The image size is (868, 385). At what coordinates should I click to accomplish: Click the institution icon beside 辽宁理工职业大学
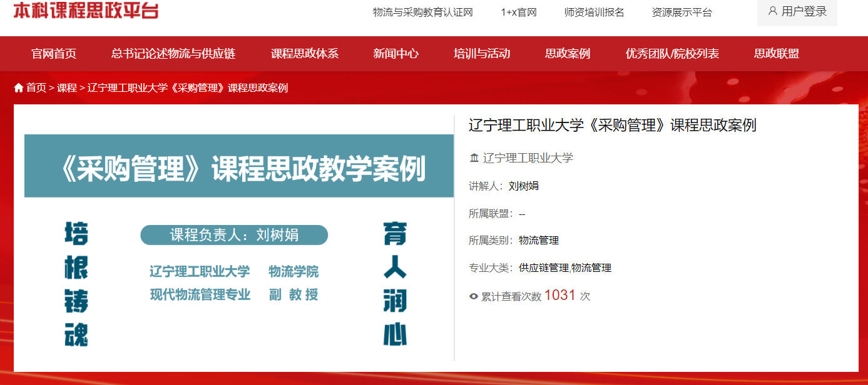474,158
